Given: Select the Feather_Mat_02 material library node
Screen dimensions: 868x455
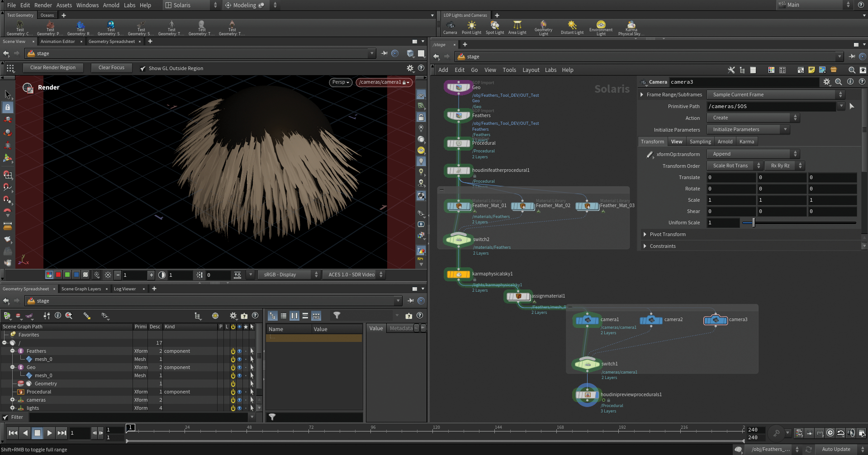Looking at the screenshot, I should [522, 206].
